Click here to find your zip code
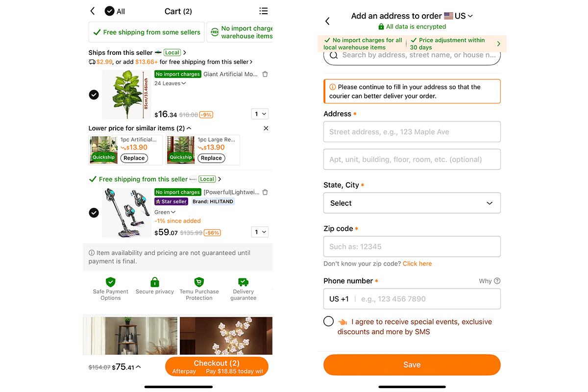 click(417, 264)
